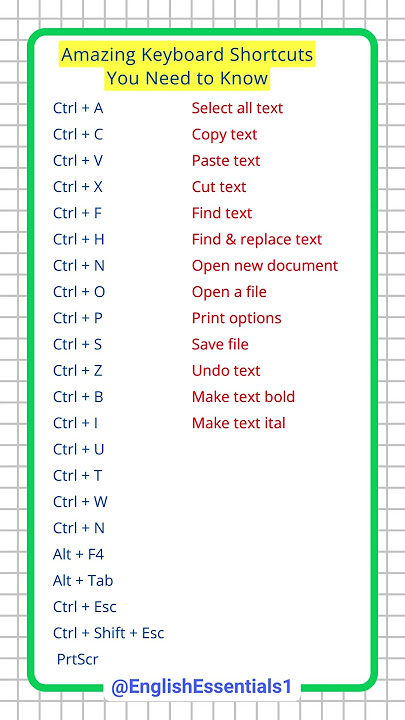Click the 'Print options' description
The height and width of the screenshot is (720, 405).
[236, 319]
